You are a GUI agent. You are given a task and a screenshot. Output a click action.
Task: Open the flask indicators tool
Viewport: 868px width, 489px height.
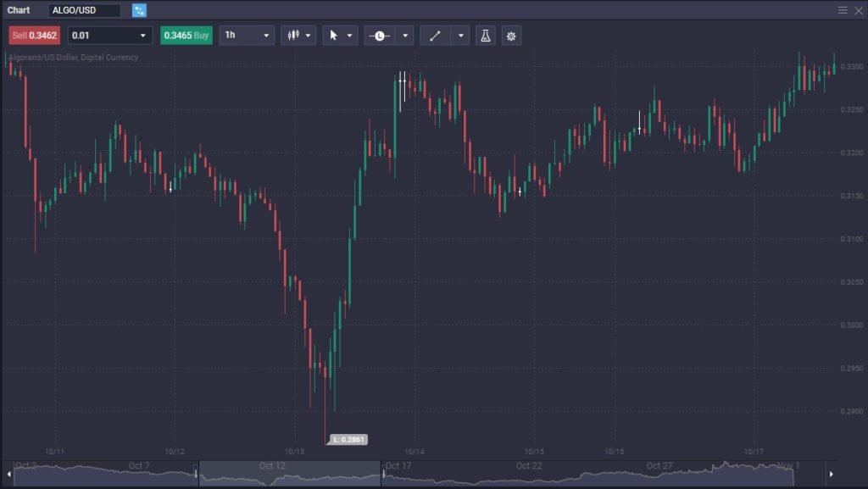[486, 36]
